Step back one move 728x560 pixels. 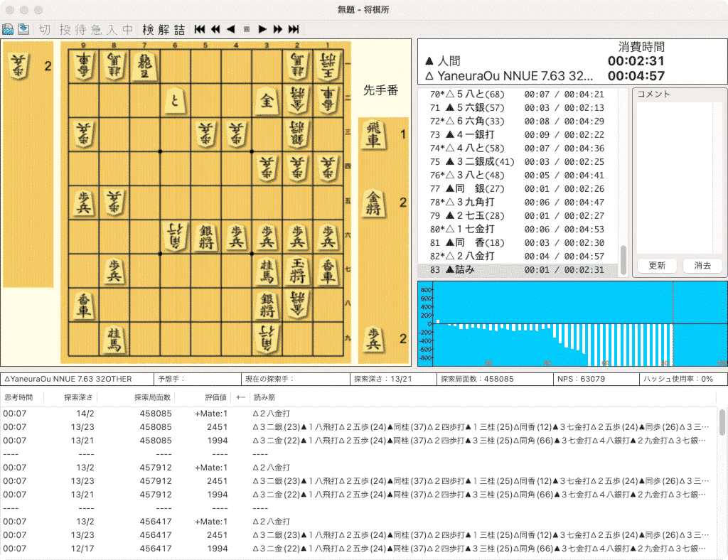(x=231, y=29)
